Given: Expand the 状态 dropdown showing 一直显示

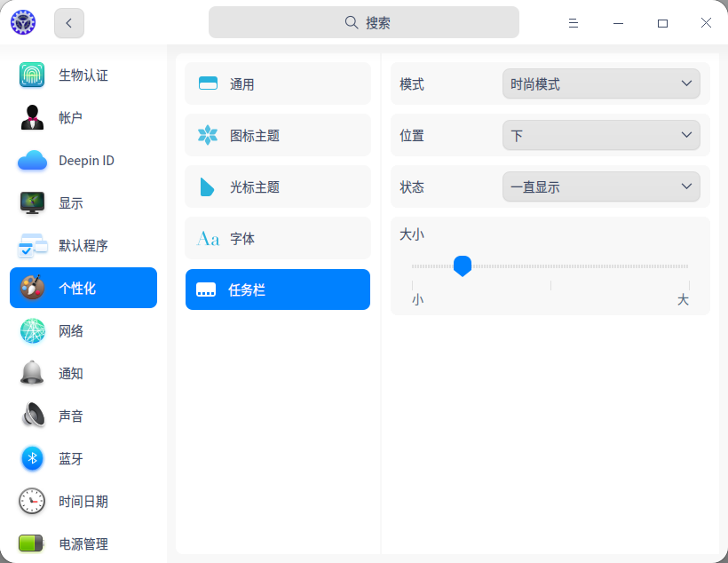Looking at the screenshot, I should point(601,186).
